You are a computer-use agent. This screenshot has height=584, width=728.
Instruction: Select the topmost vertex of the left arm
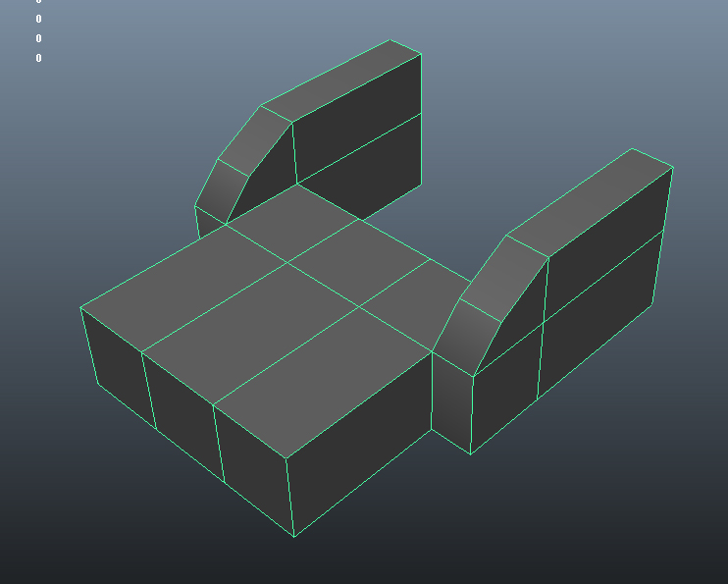coord(390,40)
